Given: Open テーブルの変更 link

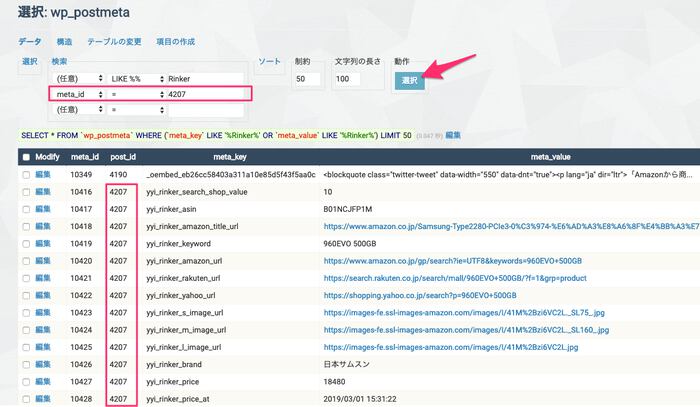Looking at the screenshot, I should pyautogui.click(x=114, y=42).
